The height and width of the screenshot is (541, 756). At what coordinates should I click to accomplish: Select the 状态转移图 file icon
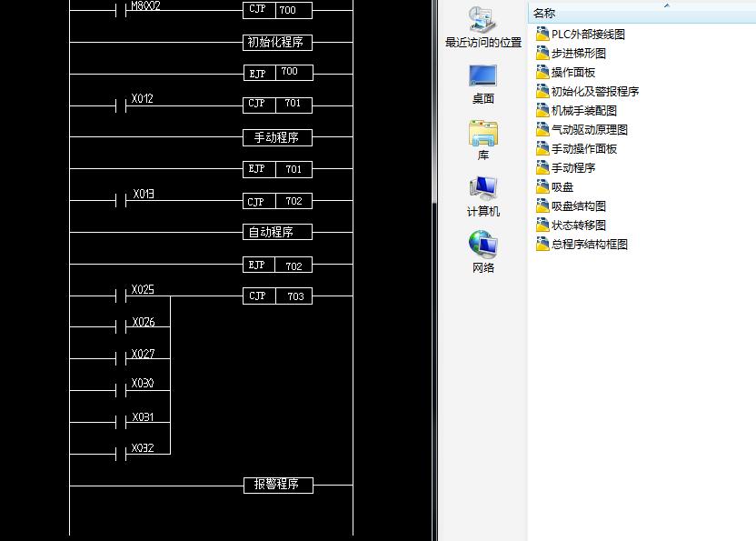tap(542, 225)
